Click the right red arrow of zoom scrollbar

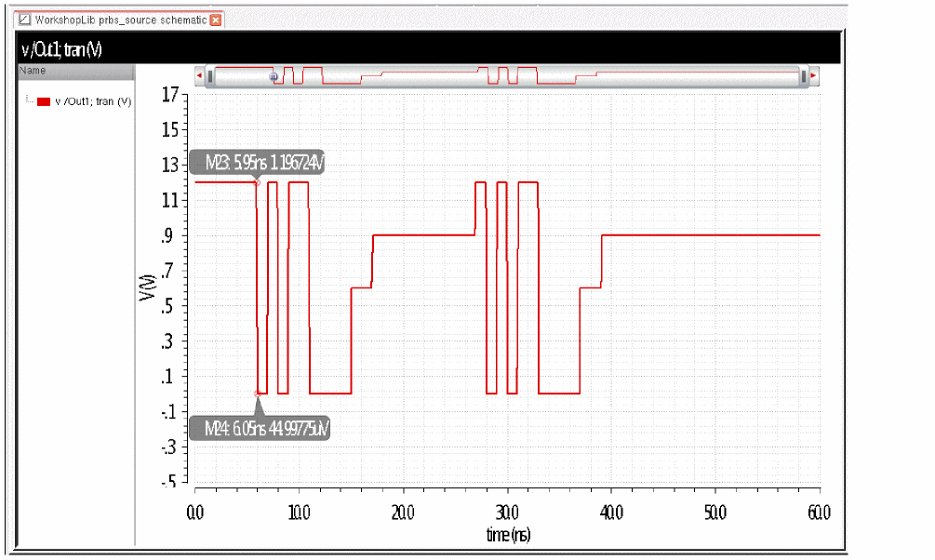pos(814,75)
